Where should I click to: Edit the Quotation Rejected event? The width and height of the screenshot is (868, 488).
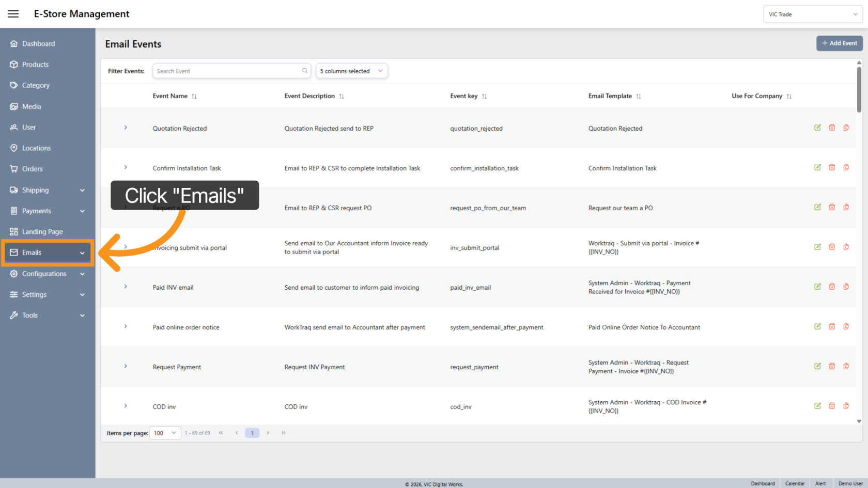(817, 127)
